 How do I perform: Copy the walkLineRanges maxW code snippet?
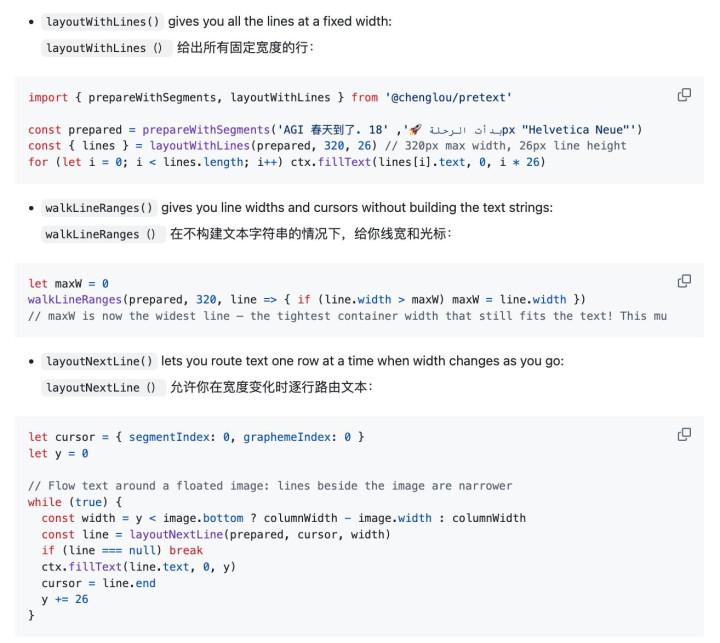pyautogui.click(x=684, y=282)
